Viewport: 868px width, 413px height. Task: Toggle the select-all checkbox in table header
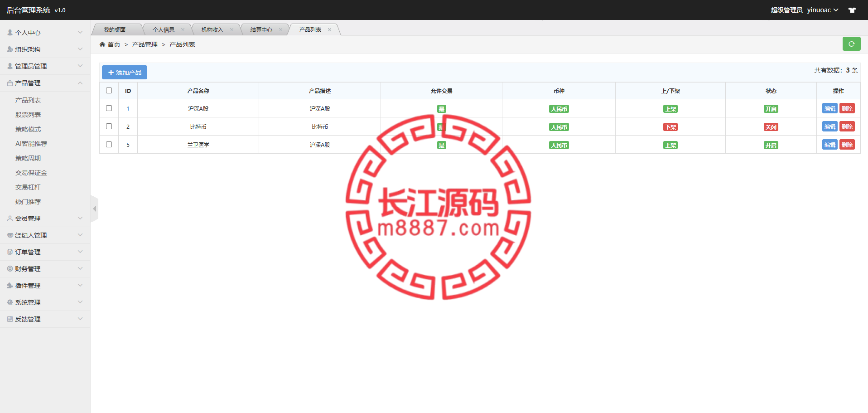point(109,91)
